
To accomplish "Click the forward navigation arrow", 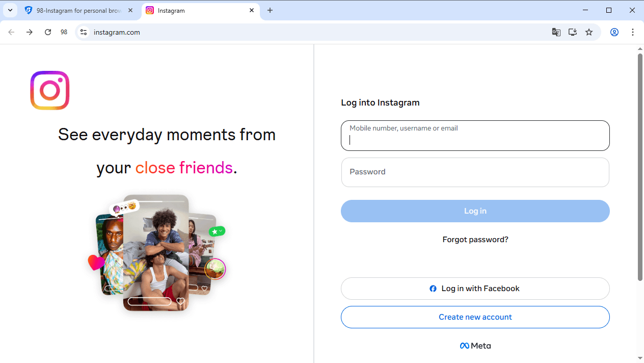I will tap(30, 32).
